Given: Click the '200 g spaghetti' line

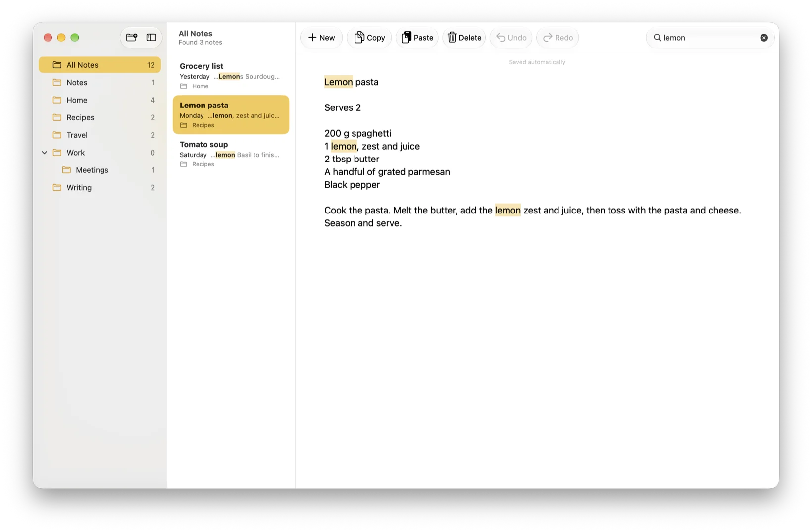Looking at the screenshot, I should click(x=357, y=134).
